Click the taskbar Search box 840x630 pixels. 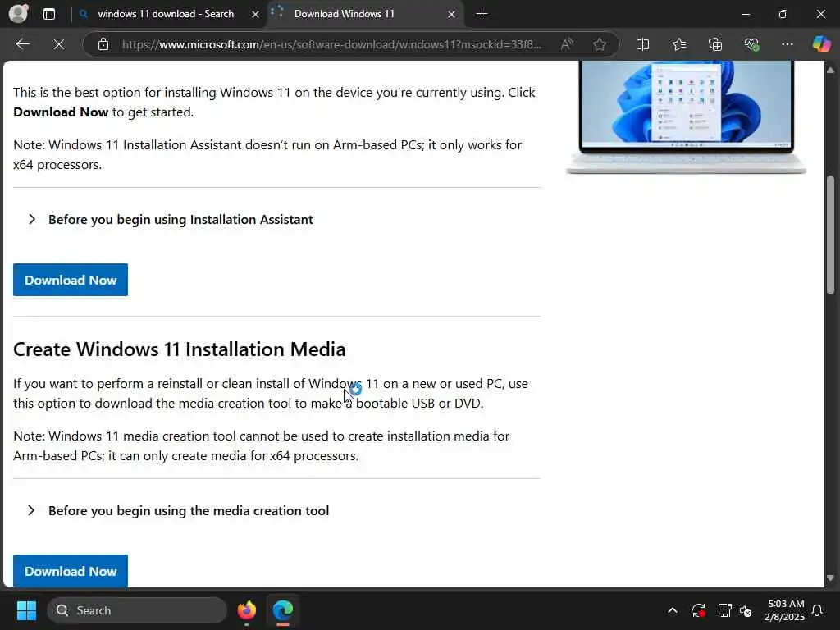[137, 610]
